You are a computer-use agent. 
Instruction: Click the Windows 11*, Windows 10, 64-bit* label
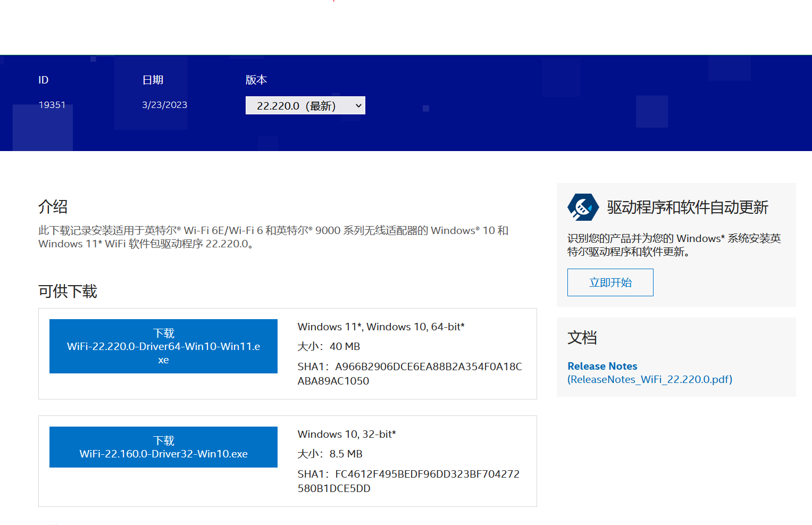(381, 326)
